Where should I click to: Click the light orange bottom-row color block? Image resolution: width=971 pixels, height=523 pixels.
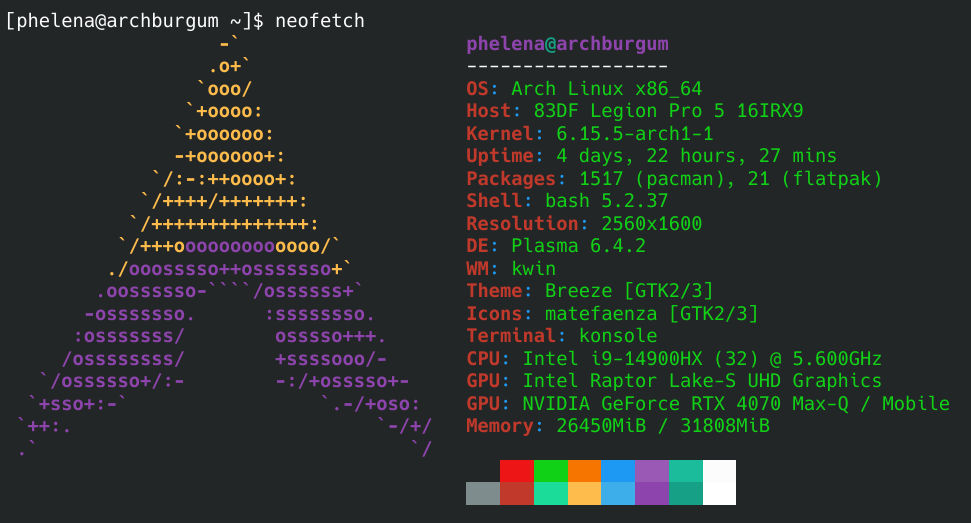[x=584, y=493]
